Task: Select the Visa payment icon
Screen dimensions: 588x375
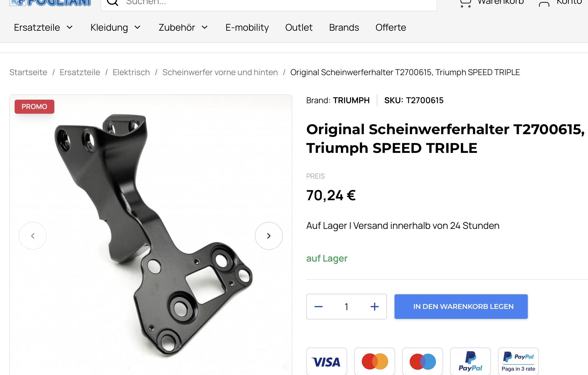Action: 327,362
